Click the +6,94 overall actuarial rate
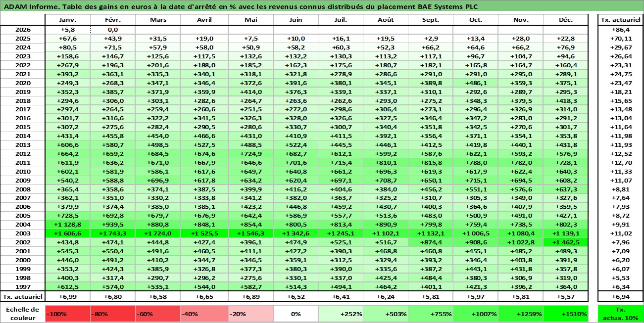Image resolution: width=644 pixels, height=323 pixels. click(620, 297)
